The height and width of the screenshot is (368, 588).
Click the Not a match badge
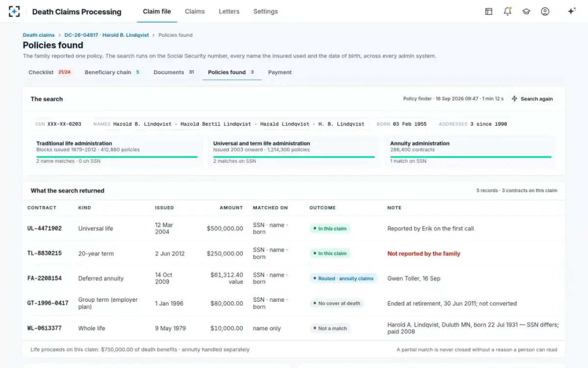[330, 328]
